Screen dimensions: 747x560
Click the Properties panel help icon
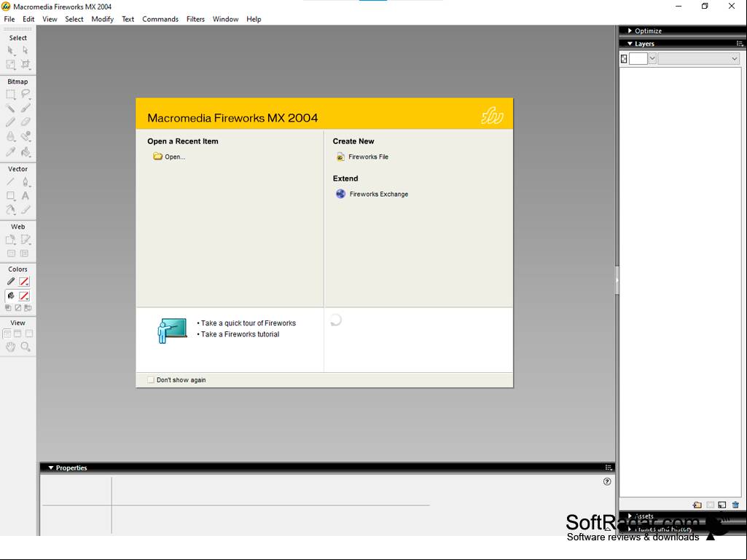click(x=607, y=481)
